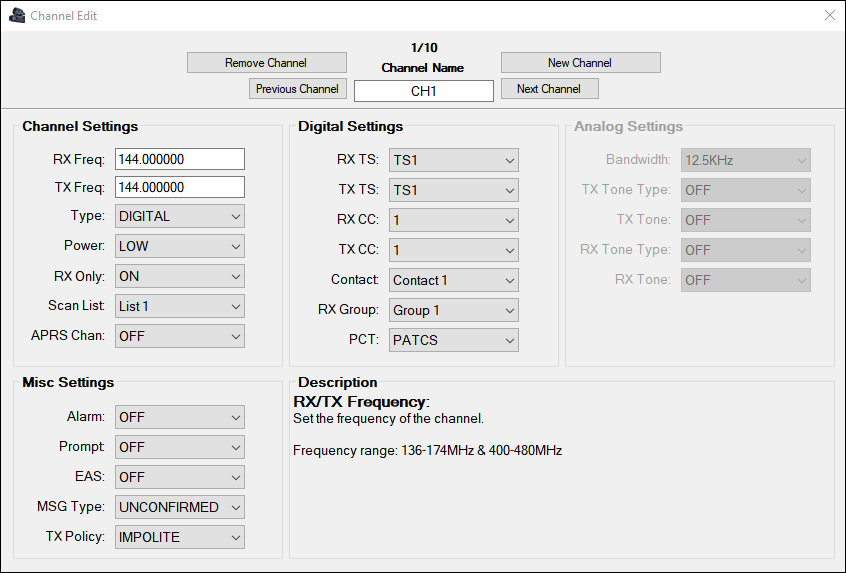The width and height of the screenshot is (846, 573).
Task: Focus the TX Freq text box
Action: coord(180,187)
